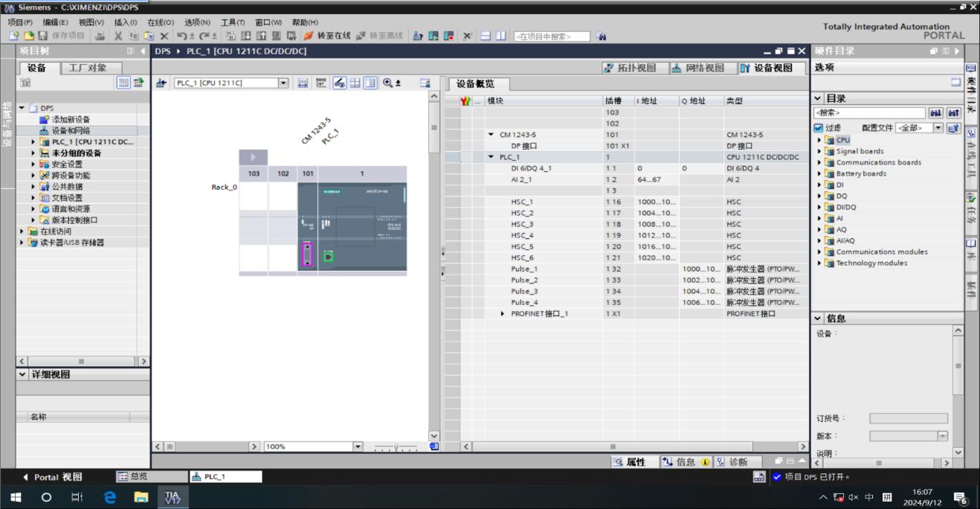The image size is (980, 509).
Task: Click the save project floppy disk icon
Action: 42,36
